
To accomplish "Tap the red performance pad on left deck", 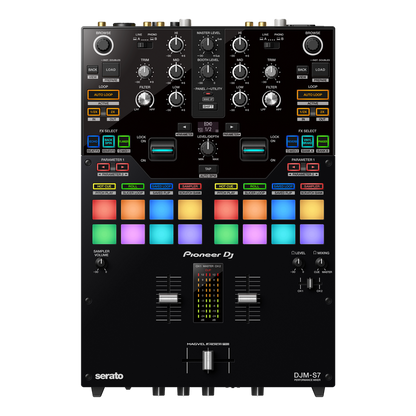I will (104, 210).
